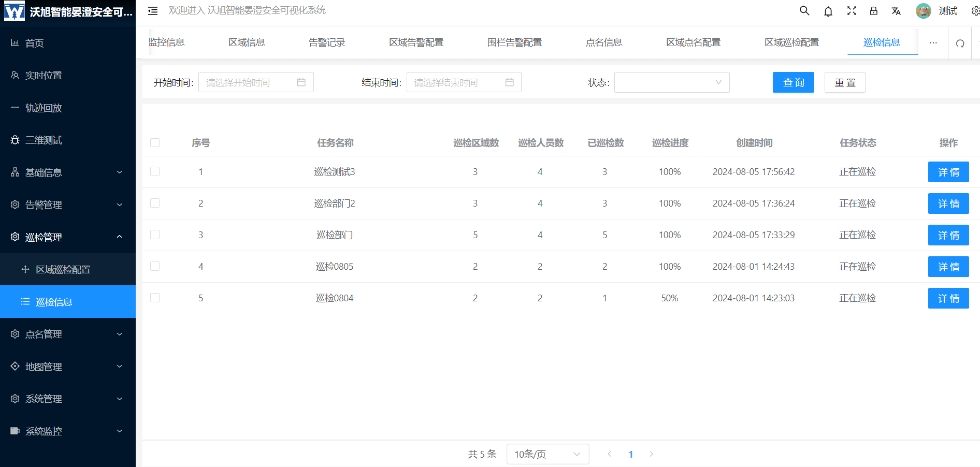Screen dimensions: 980x467
Task: Open the 10条/页 page size dropdown
Action: 547,454
